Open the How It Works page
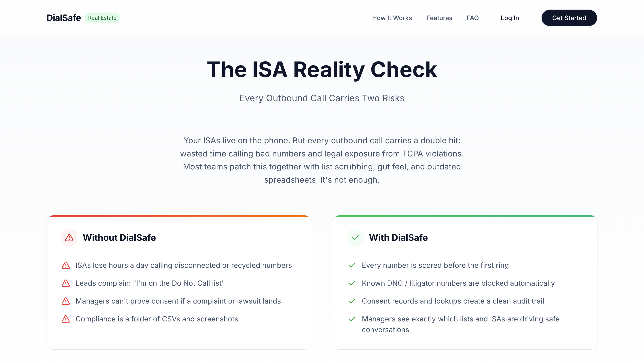 392,18
